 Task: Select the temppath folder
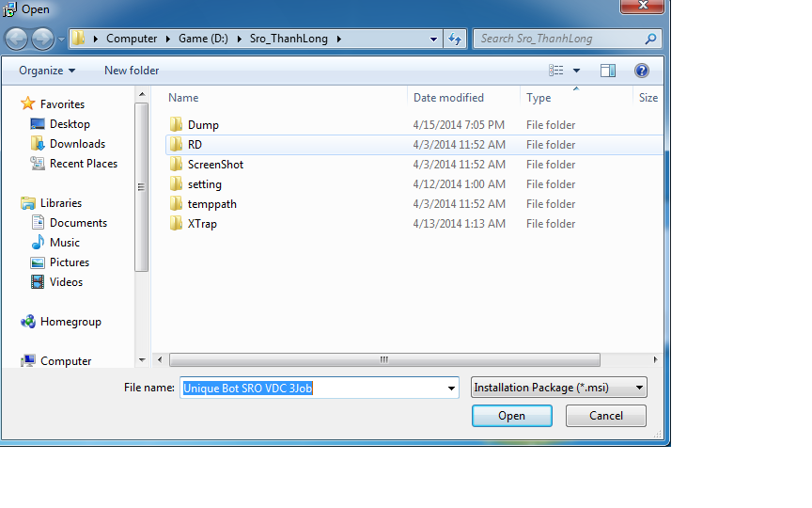click(414, 204)
